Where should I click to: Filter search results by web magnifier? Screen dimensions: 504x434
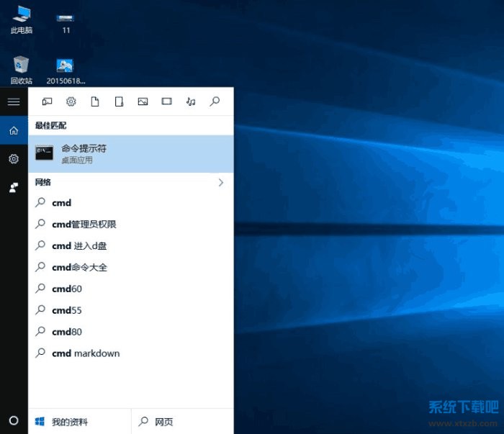coord(215,101)
